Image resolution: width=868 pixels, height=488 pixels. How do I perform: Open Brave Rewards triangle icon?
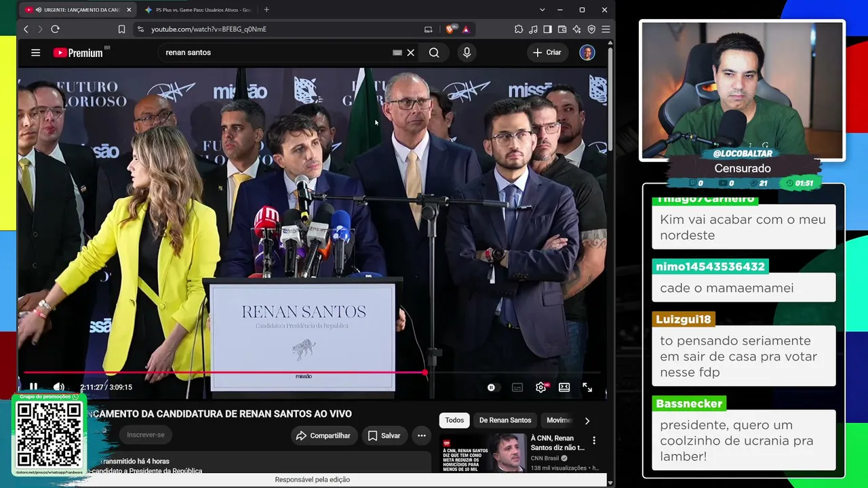click(x=466, y=29)
